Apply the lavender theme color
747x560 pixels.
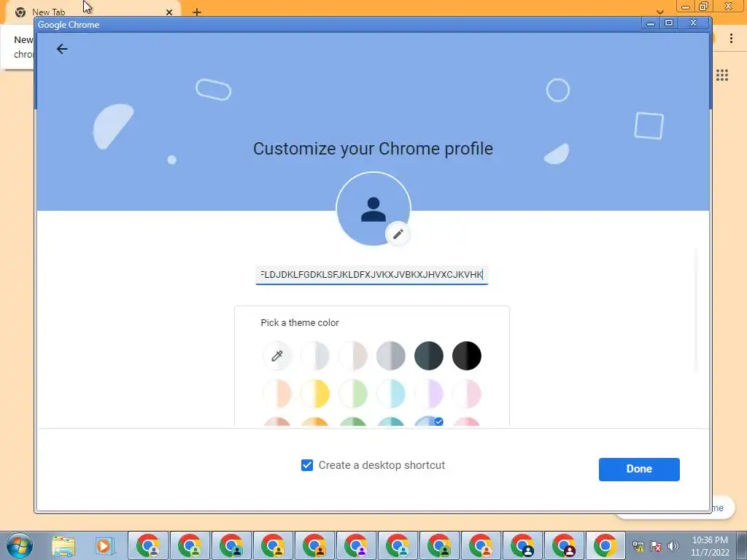pyautogui.click(x=429, y=394)
